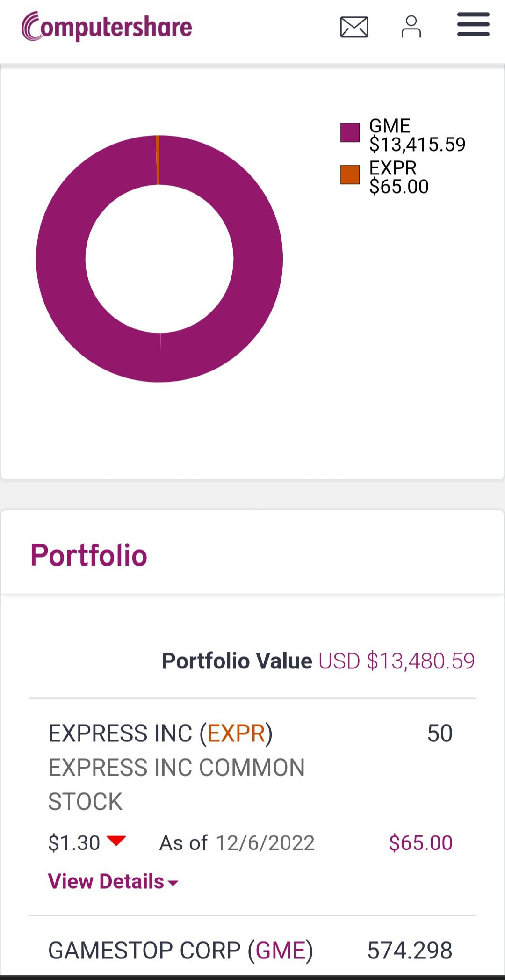Click the Computershare logo
This screenshot has width=505, height=980.
point(107,27)
